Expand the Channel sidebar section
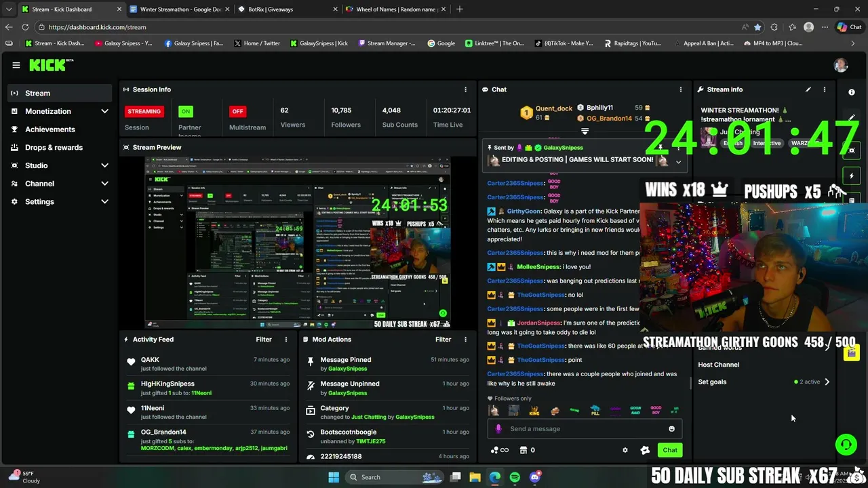Image resolution: width=868 pixels, height=488 pixels. pos(104,184)
